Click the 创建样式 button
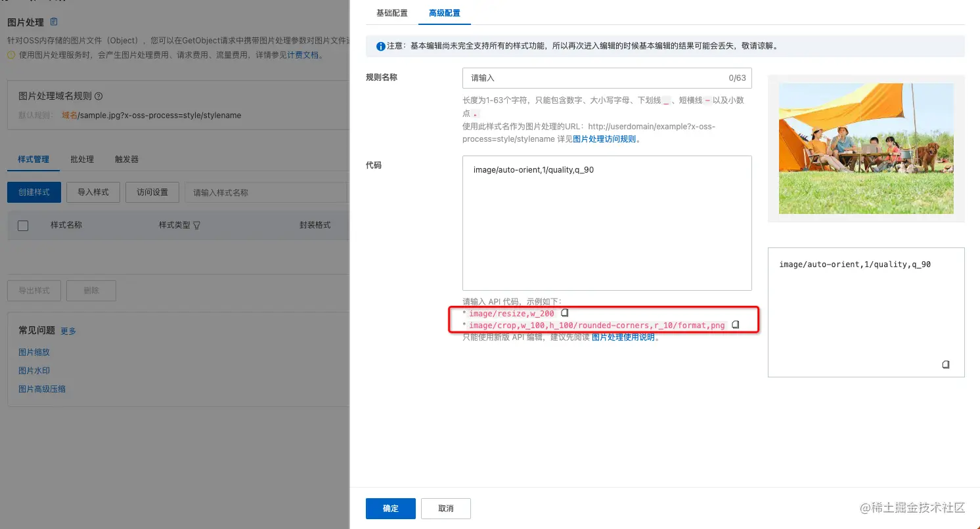 [34, 192]
